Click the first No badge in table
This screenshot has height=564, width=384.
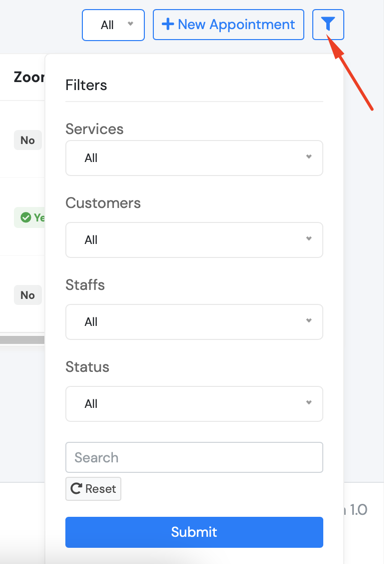click(28, 140)
